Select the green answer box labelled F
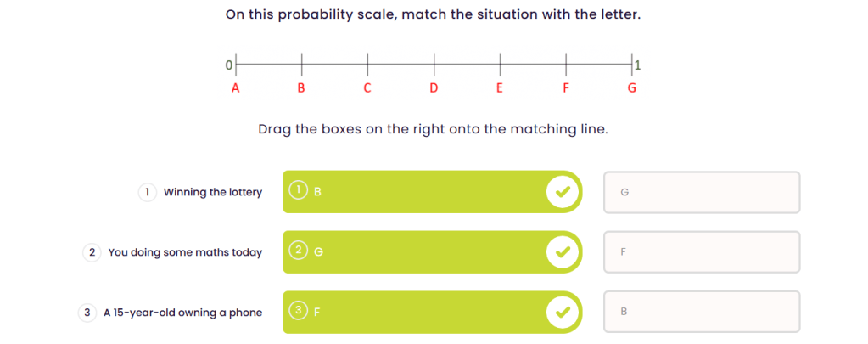The height and width of the screenshot is (344, 868). pos(424,313)
